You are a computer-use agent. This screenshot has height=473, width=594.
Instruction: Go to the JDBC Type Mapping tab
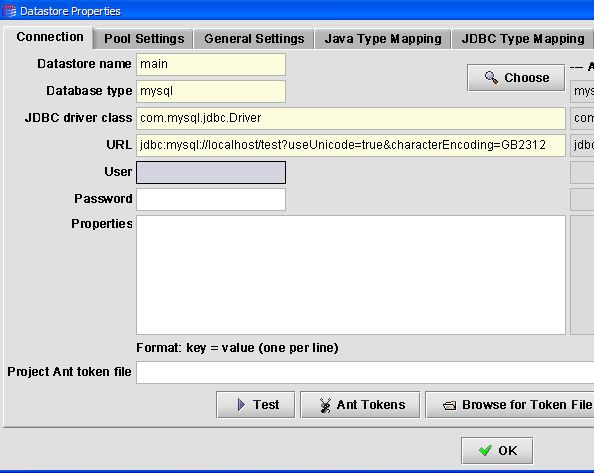(522, 39)
